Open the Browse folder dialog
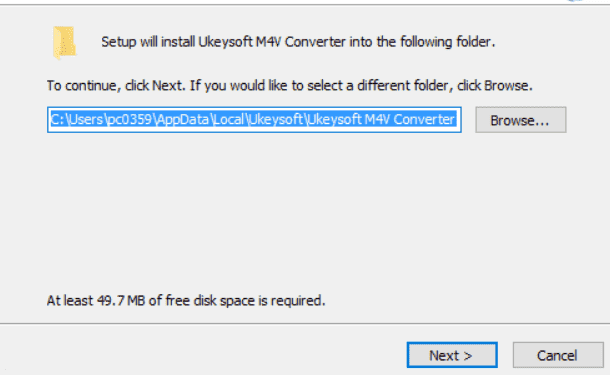This screenshot has width=610, height=375. (521, 120)
